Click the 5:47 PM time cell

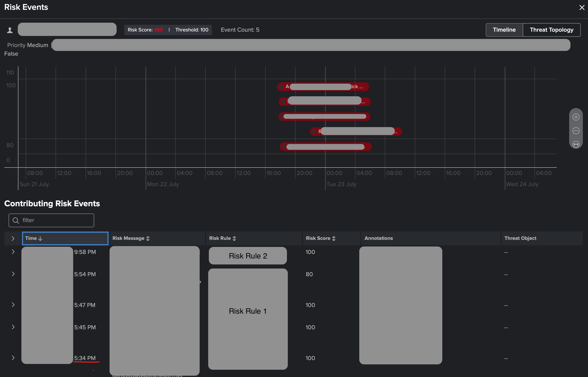coord(85,305)
